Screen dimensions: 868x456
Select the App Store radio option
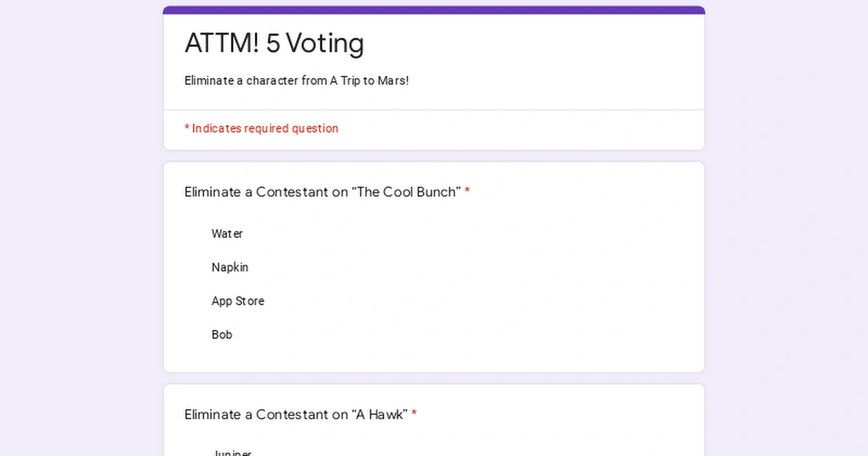pos(194,301)
